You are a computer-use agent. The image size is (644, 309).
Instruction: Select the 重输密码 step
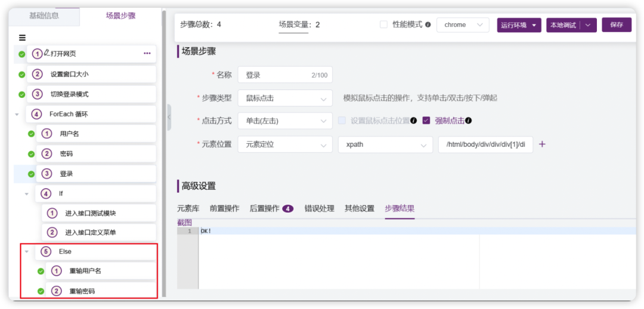(x=101, y=291)
